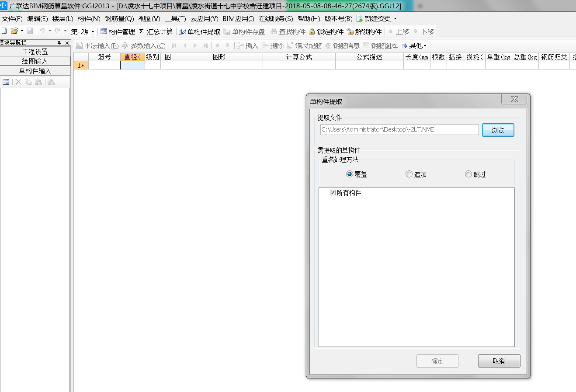Pin the 模块导航栏 panel
The image size is (576, 392).
[59, 43]
